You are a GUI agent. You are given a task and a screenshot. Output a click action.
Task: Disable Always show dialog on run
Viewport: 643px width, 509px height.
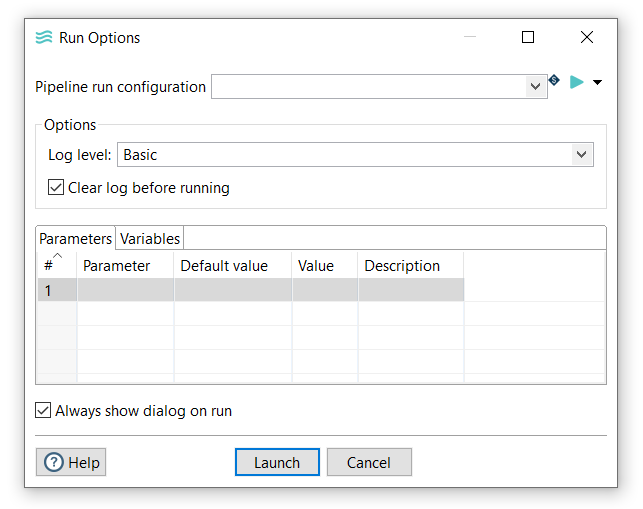click(x=43, y=410)
